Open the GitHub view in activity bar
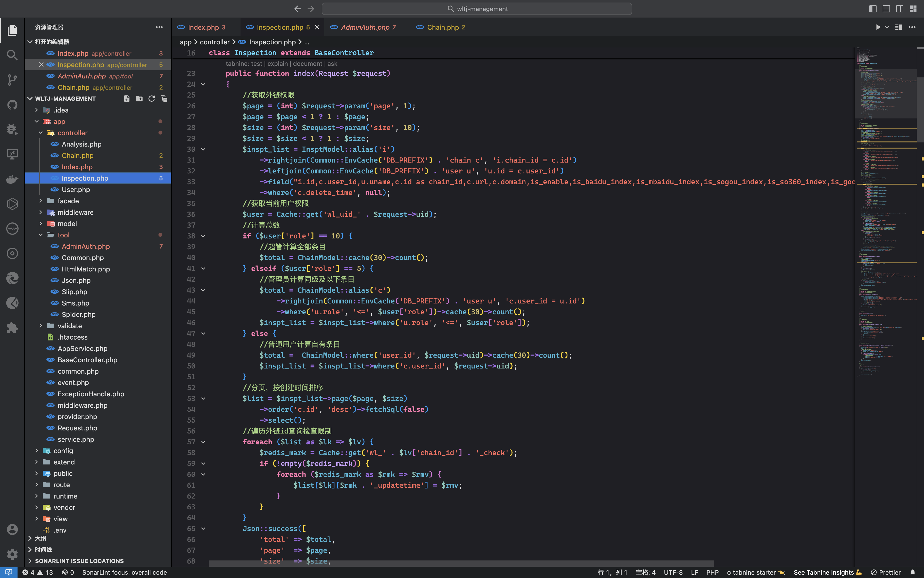Image resolution: width=924 pixels, height=578 pixels. point(12,105)
